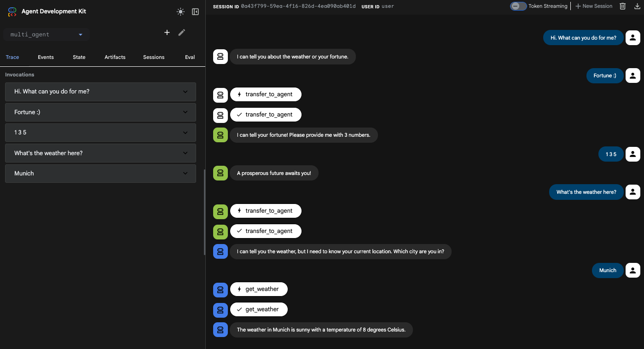Click the first transfer_to_agent function call chip
Screen dimensions: 644x349
click(x=265, y=94)
